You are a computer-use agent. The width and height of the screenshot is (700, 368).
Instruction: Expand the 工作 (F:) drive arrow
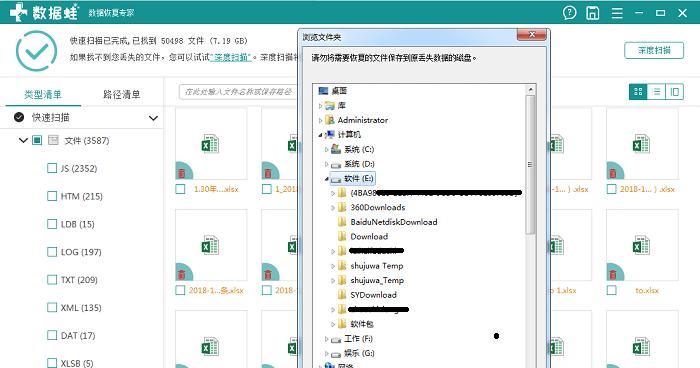(x=326, y=339)
